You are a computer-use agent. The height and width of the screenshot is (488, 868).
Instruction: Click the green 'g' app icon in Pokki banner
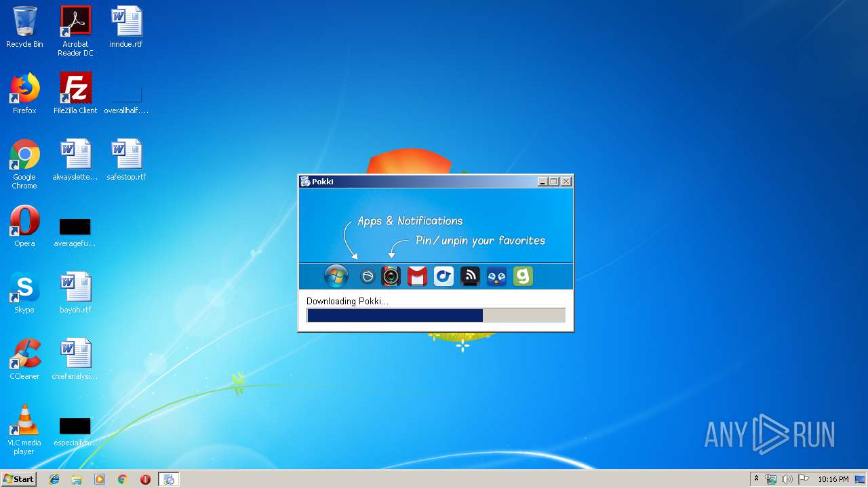[523, 277]
